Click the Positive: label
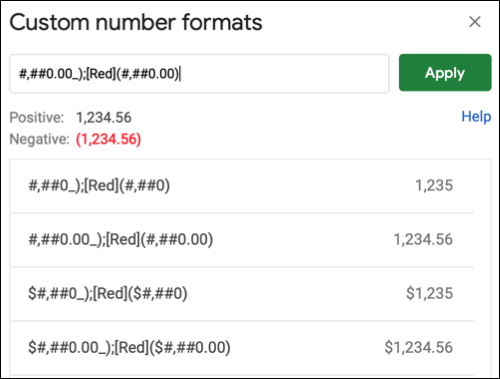The height and width of the screenshot is (379, 500). pyautogui.click(x=37, y=118)
